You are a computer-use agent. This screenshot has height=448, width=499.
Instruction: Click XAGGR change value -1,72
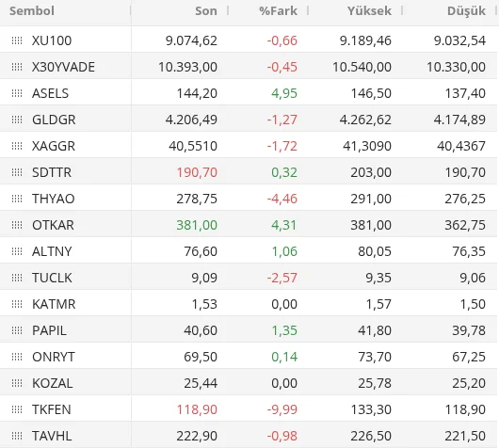282,146
